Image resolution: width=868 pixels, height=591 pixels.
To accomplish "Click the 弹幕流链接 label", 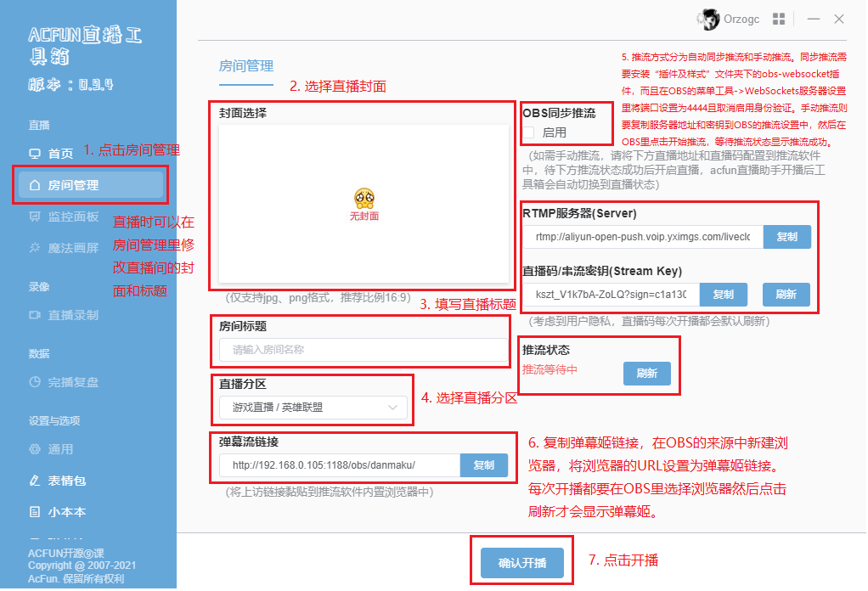I will (x=249, y=442).
